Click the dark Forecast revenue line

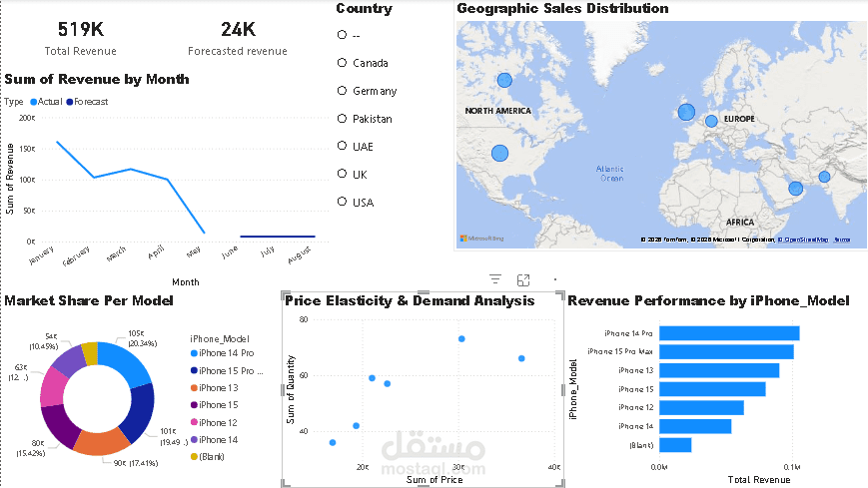click(278, 237)
